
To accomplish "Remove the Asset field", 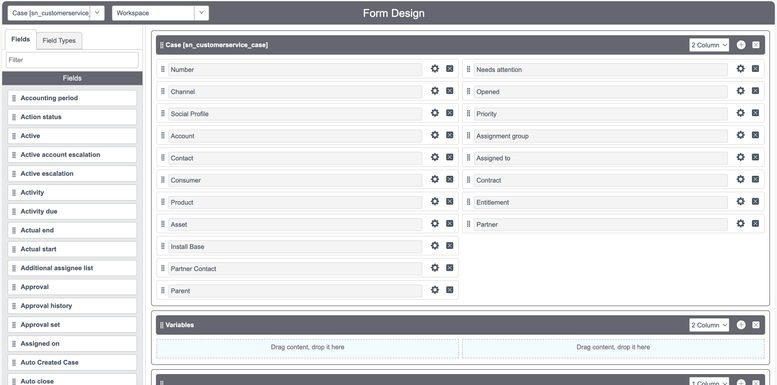I will pos(449,223).
